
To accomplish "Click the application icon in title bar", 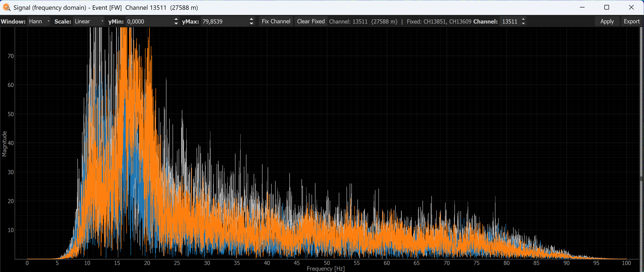I will pos(7,7).
